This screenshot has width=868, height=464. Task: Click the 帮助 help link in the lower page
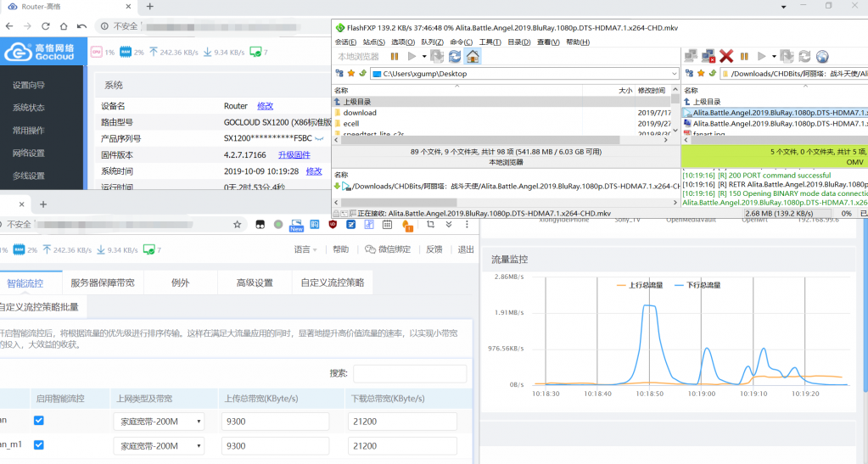340,249
